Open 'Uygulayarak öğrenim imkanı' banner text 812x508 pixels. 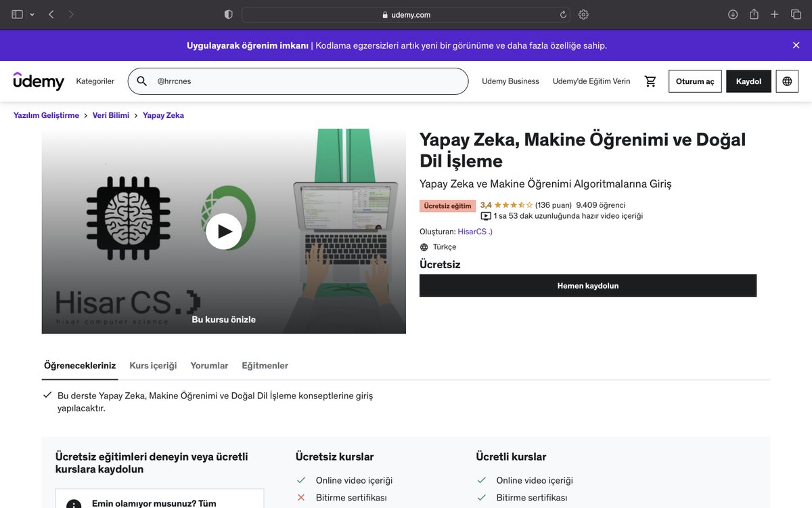pos(248,45)
